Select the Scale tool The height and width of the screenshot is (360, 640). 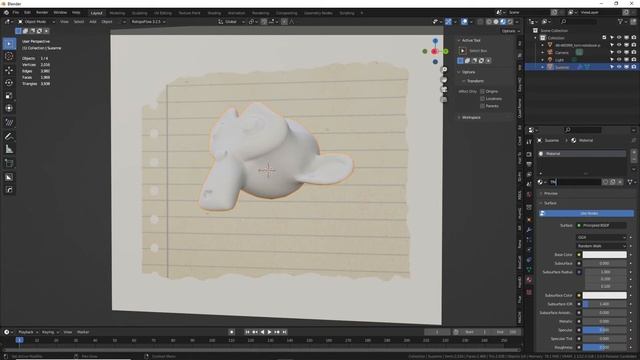[9, 96]
